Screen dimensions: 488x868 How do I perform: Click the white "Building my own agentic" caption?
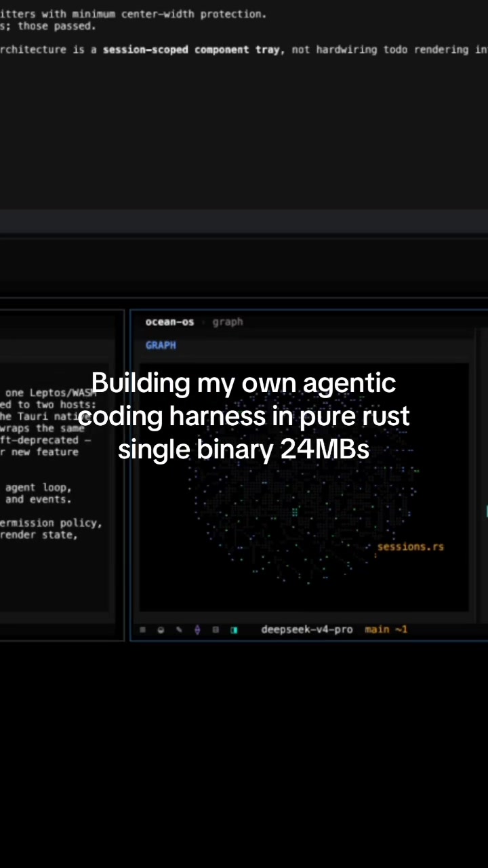pyautogui.click(x=243, y=383)
